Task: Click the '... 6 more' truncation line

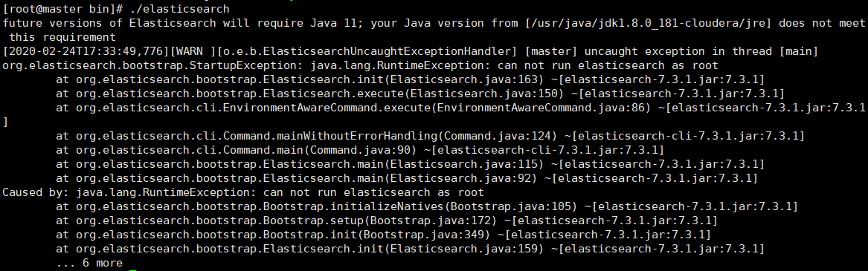Action: coord(89,264)
